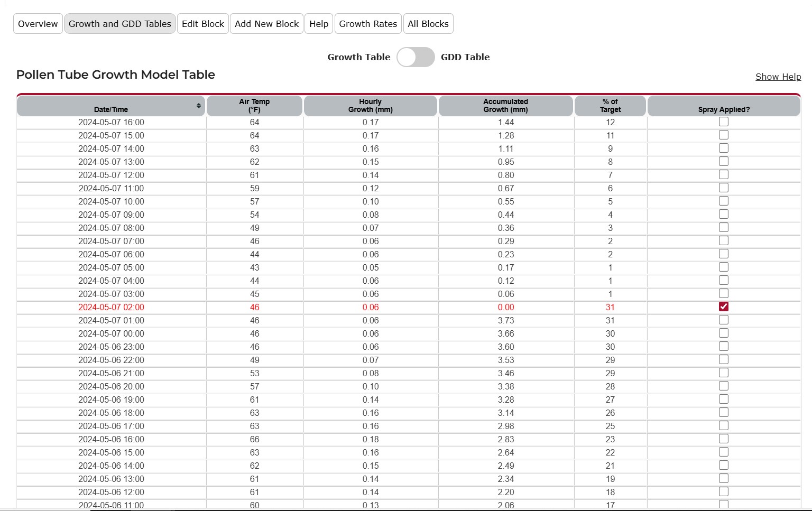The height and width of the screenshot is (511, 812).
Task: Click the % of Target column header
Action: [610, 106]
